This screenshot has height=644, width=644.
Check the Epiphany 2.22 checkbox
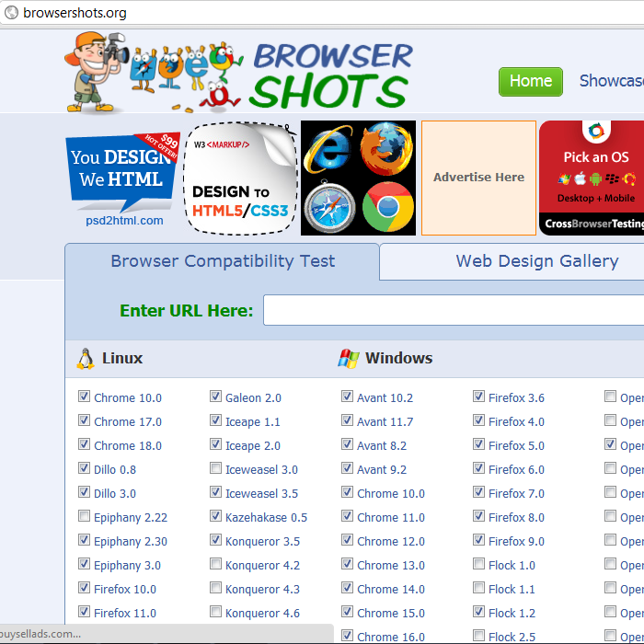pos(85,516)
